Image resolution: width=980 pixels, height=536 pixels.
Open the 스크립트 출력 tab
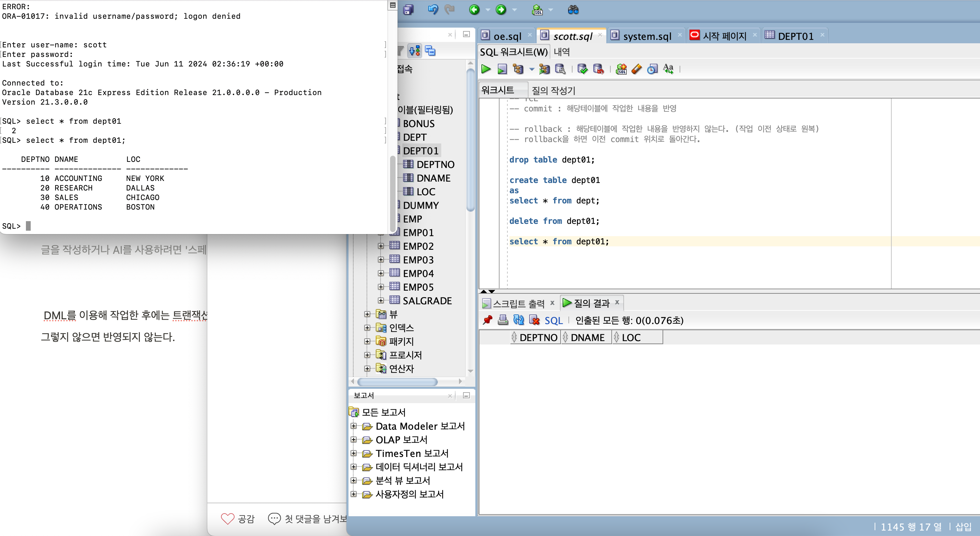[518, 303]
